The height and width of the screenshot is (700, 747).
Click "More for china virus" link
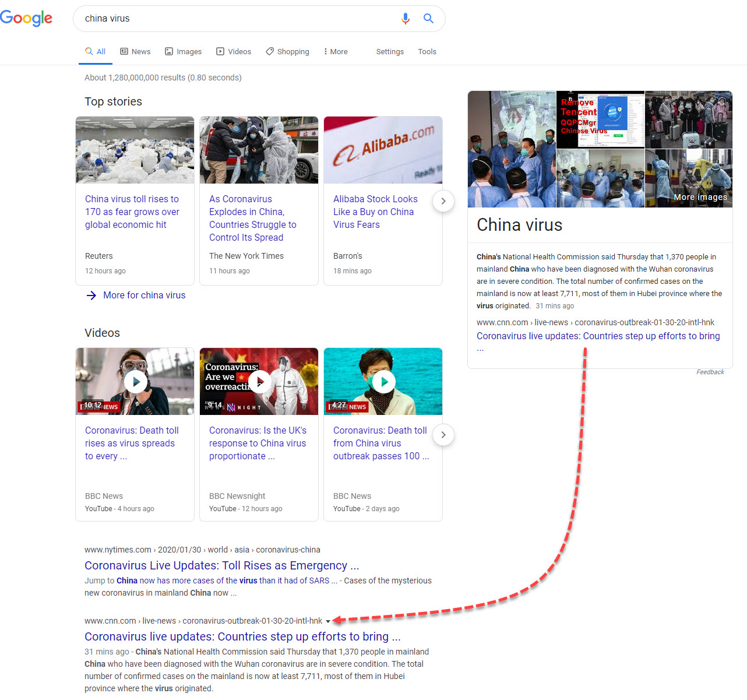pyautogui.click(x=144, y=296)
